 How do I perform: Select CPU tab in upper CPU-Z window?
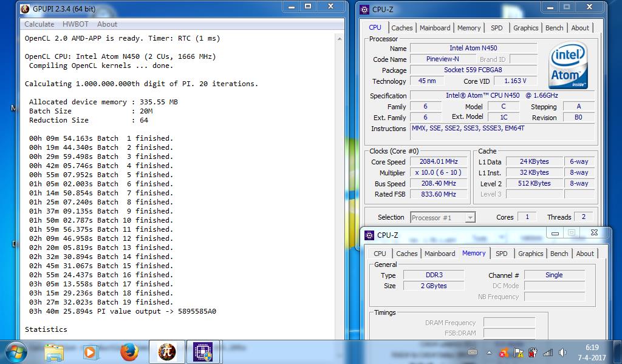point(375,27)
